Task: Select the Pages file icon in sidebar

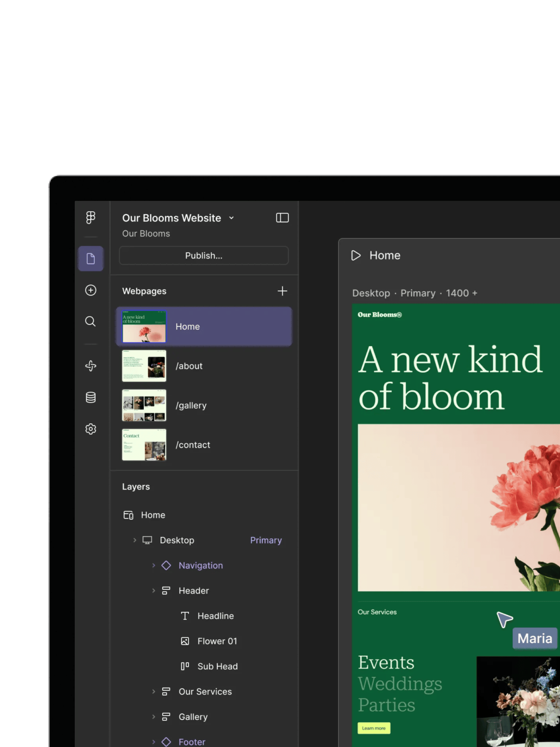Action: 90,258
